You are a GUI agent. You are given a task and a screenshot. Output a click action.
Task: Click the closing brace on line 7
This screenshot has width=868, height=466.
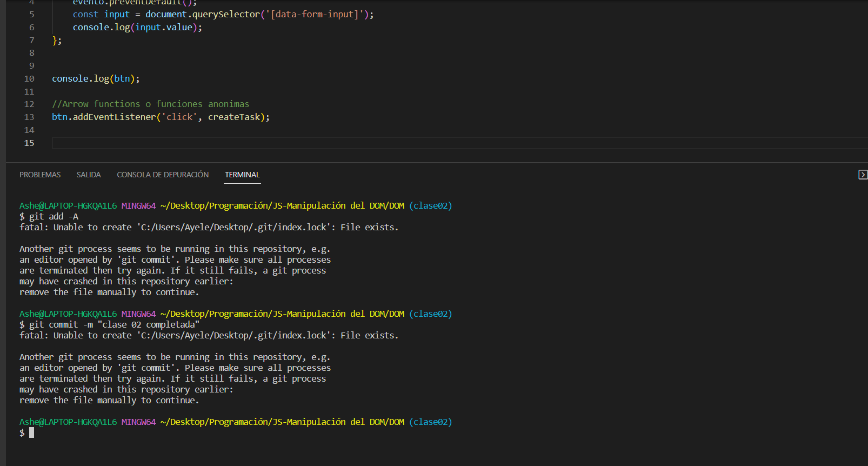[x=55, y=41]
